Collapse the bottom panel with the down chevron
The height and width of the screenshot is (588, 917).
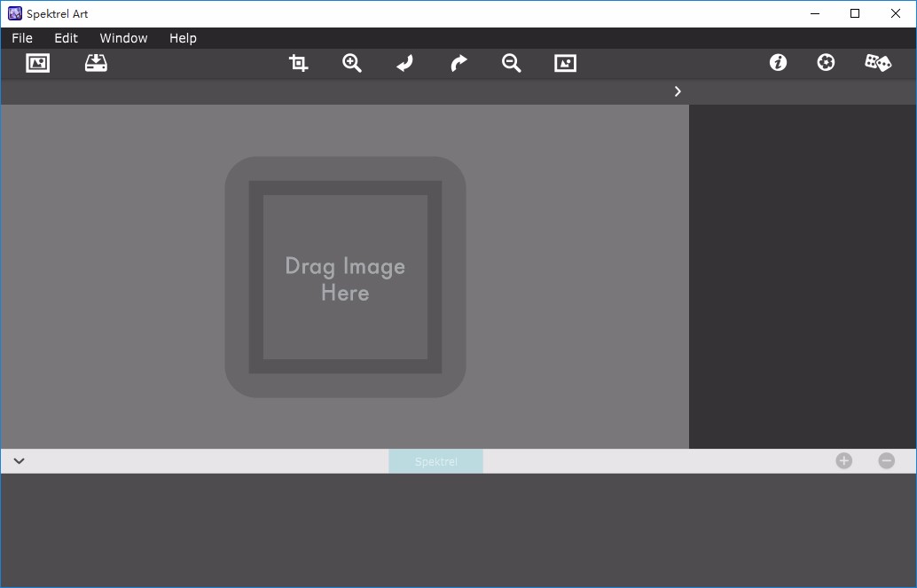pos(19,460)
